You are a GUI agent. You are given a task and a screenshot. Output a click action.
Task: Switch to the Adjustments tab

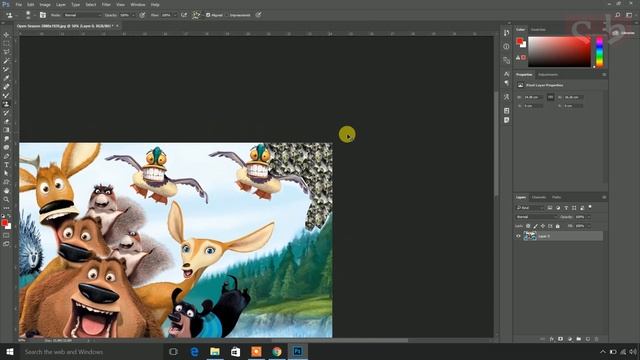pyautogui.click(x=548, y=75)
